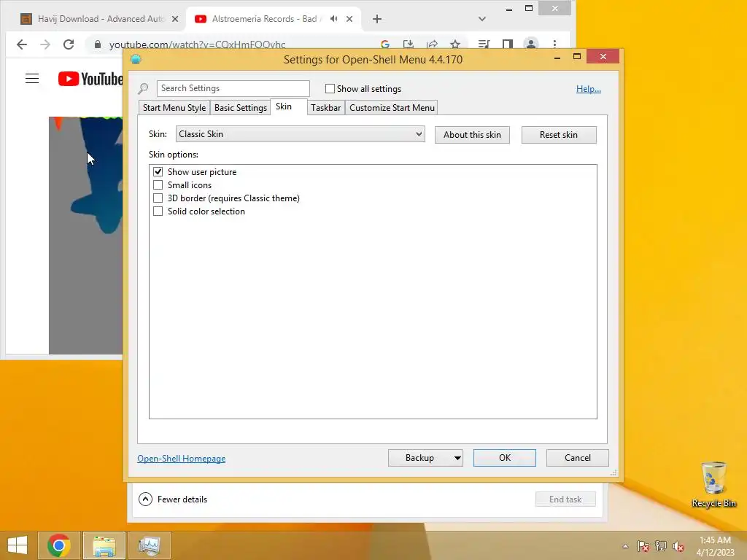Open the Open-Shell Homepage link
Viewport: 747px width, 560px height.
[x=182, y=459]
